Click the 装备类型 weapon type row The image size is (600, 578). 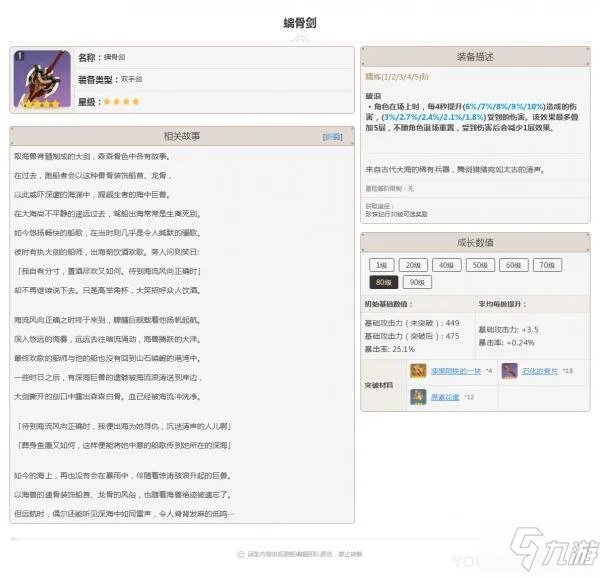coord(216,80)
